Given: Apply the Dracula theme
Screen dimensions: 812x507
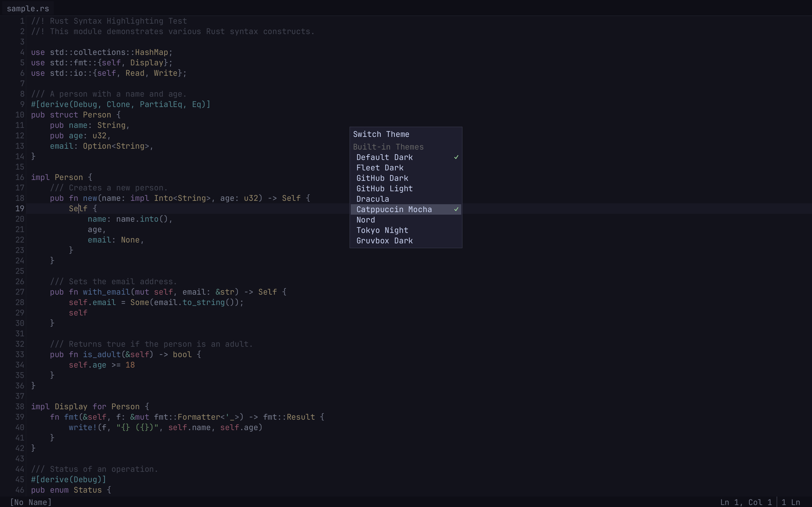Looking at the screenshot, I should pyautogui.click(x=372, y=199).
